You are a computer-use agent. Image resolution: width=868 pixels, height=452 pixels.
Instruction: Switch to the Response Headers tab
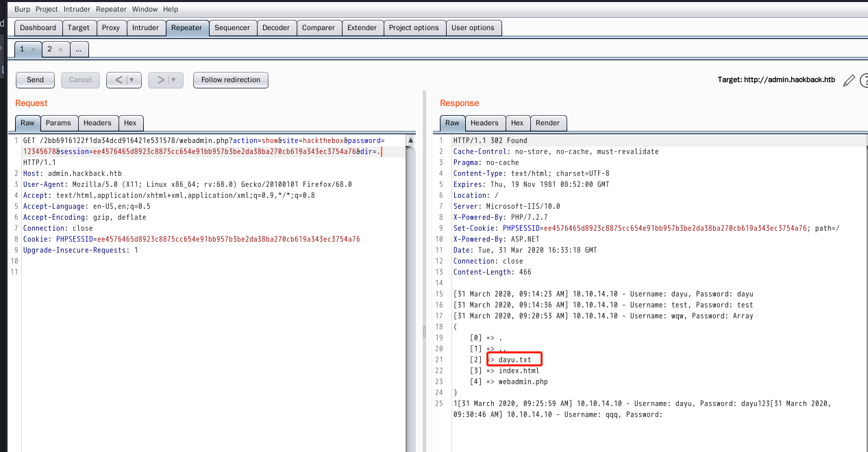484,123
